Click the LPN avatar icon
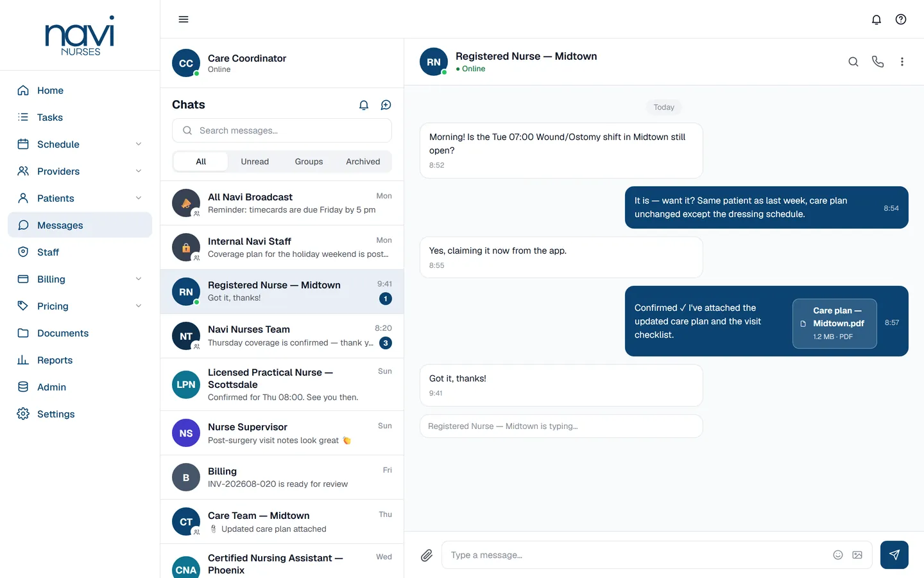 (186, 385)
